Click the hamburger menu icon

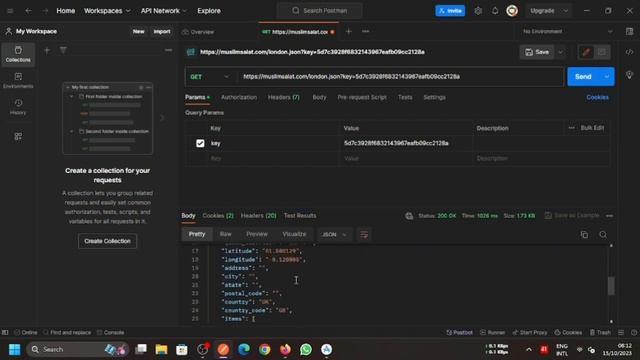click(10, 11)
